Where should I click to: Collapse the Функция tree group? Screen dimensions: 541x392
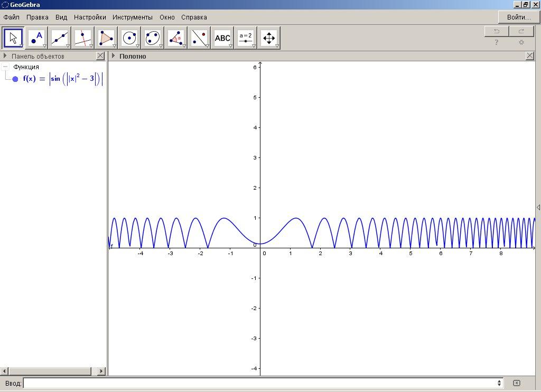(x=5, y=67)
